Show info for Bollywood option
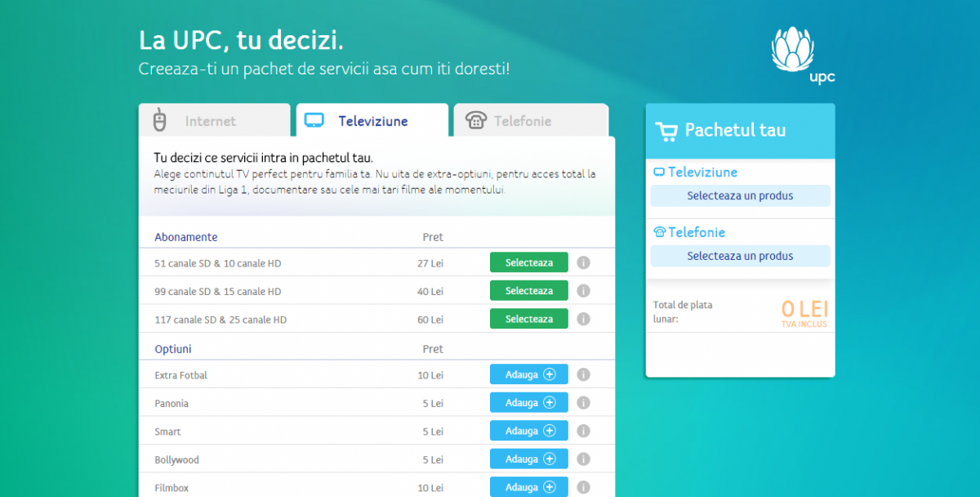 [583, 459]
